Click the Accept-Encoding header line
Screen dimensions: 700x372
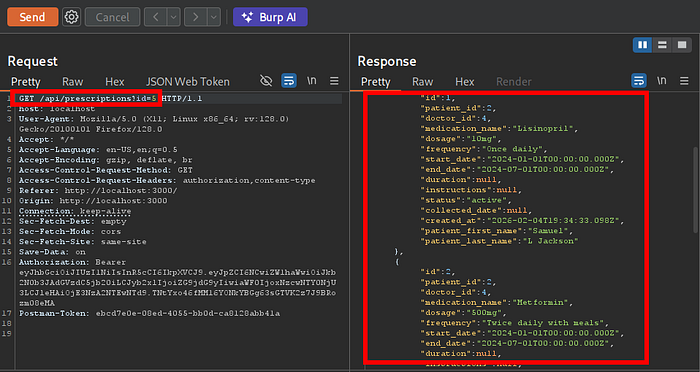105,160
